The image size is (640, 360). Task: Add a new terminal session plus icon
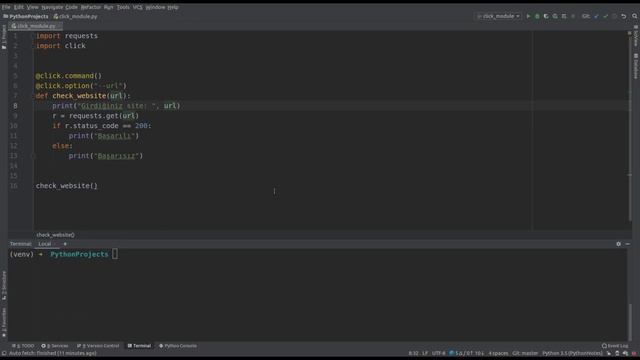[x=65, y=244]
